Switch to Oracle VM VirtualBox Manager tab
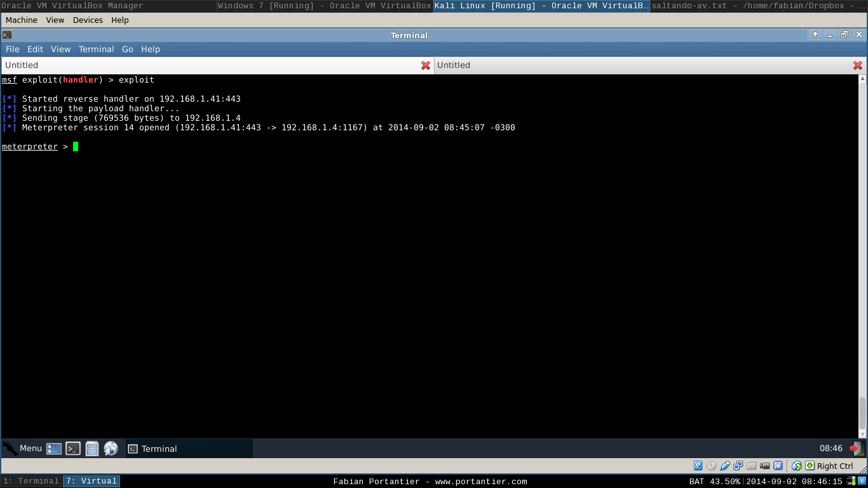Viewport: 868px width, 488px height. (x=108, y=6)
